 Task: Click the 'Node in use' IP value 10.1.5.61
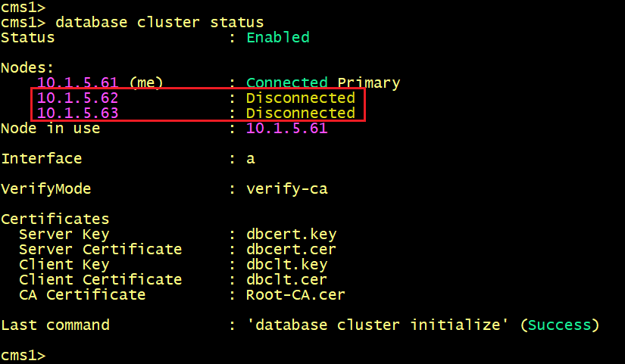(x=287, y=128)
